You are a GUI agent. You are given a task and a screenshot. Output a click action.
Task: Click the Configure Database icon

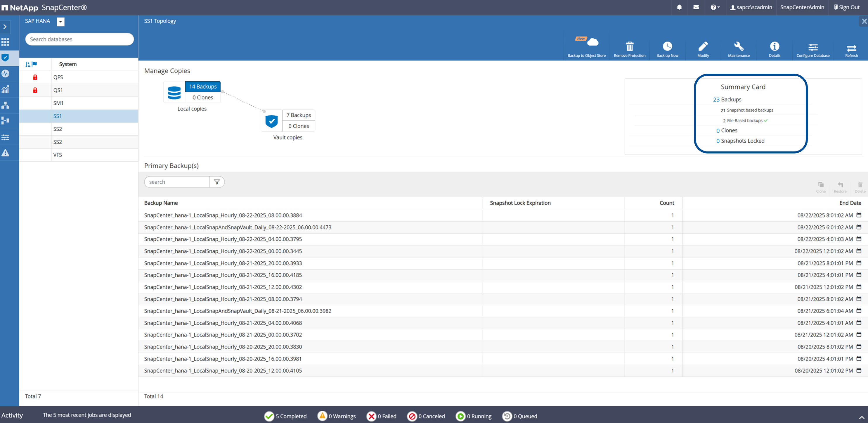812,47
